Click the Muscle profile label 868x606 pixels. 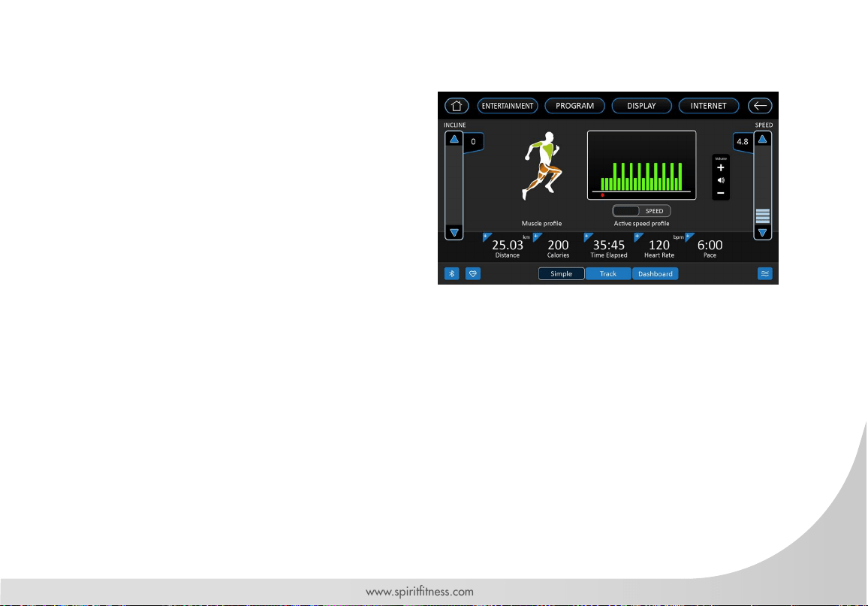point(541,224)
